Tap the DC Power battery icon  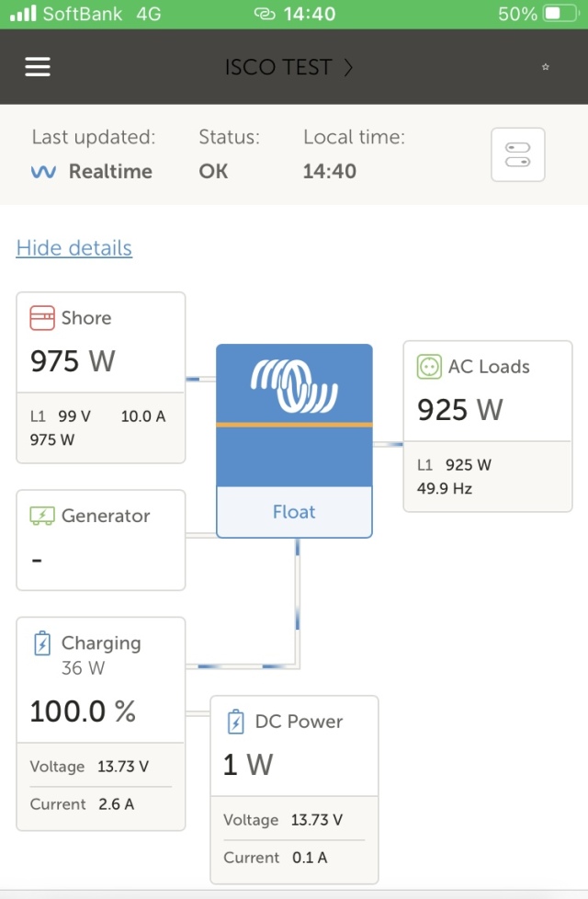(x=235, y=722)
